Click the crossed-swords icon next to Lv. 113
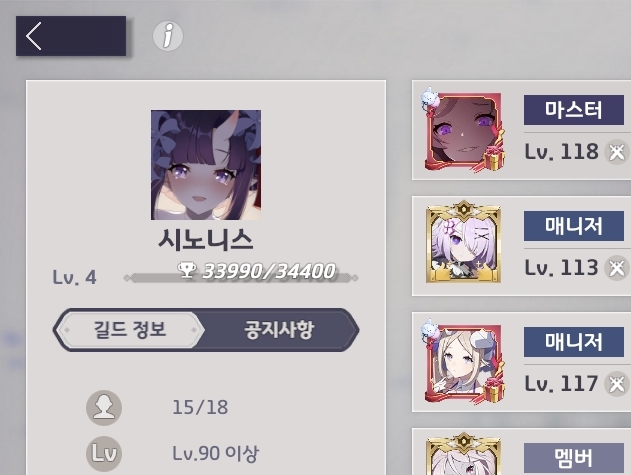 point(617,268)
